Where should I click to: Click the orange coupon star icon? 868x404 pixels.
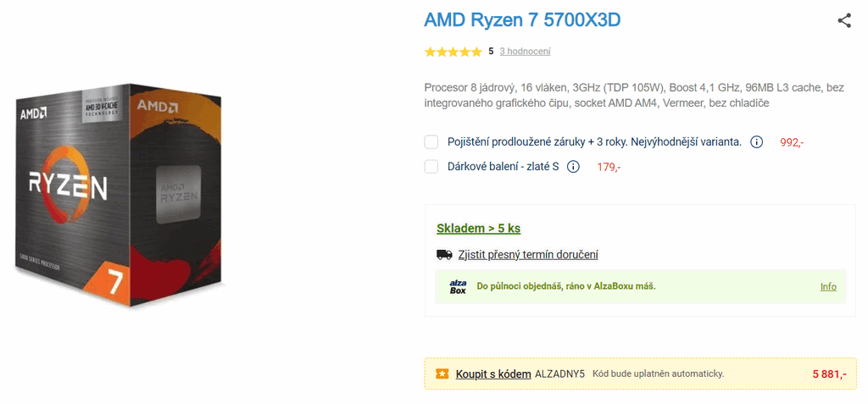[x=442, y=374]
